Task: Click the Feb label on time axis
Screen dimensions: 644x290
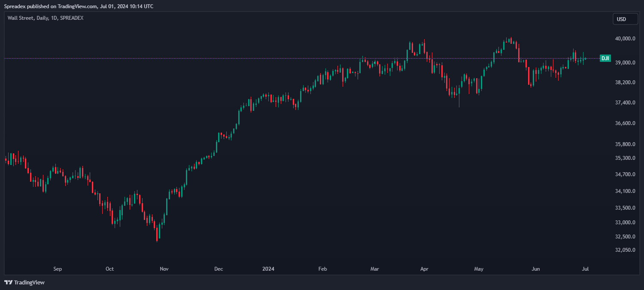Action: tap(323, 269)
